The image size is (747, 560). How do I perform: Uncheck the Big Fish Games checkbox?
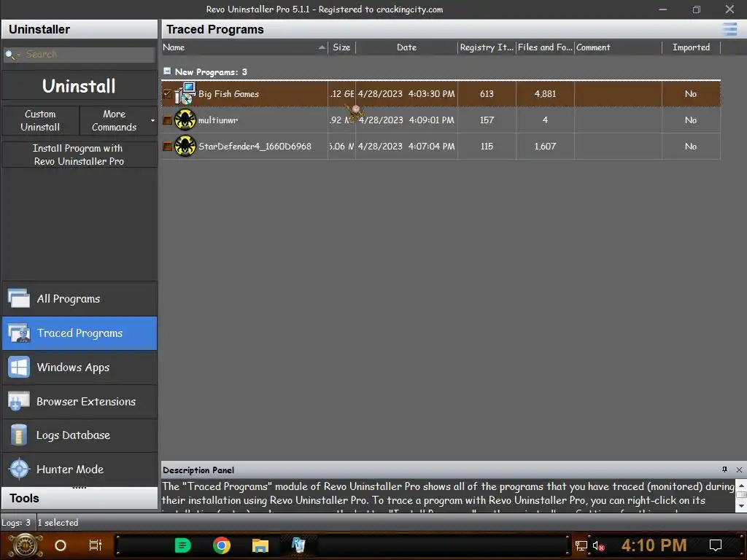click(x=167, y=94)
